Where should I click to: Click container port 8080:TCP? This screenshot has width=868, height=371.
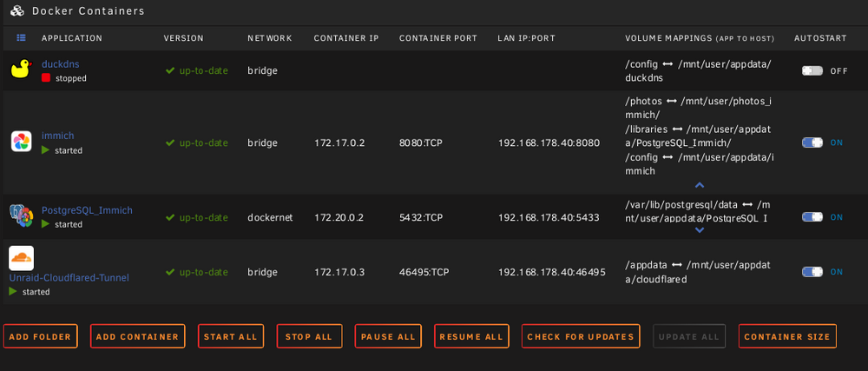pos(421,142)
